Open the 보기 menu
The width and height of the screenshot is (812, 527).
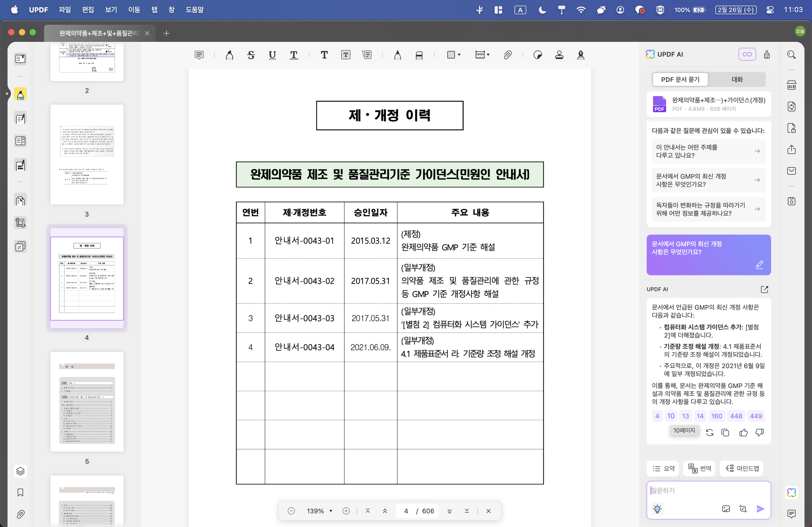pyautogui.click(x=111, y=10)
